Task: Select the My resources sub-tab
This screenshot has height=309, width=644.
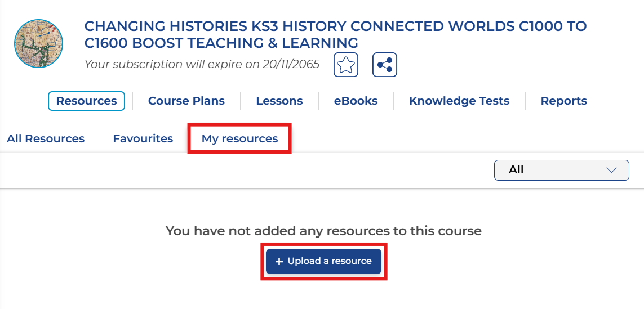Action: [240, 138]
